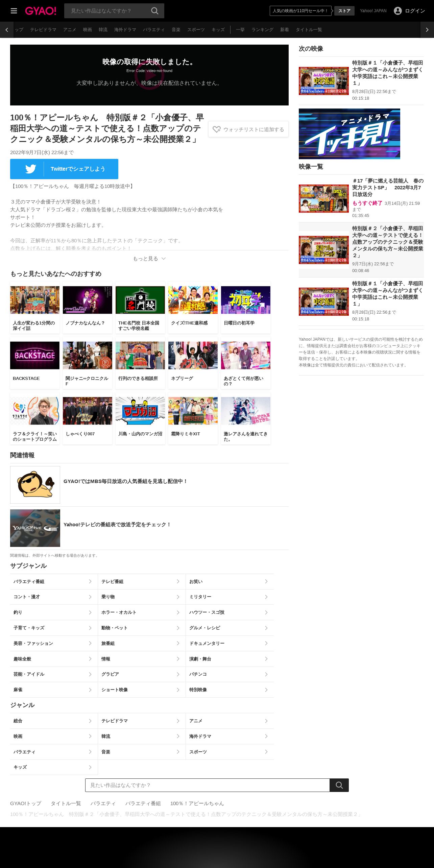Click the Twitter bird share icon
This screenshot has width=434, height=868.
[x=31, y=169]
